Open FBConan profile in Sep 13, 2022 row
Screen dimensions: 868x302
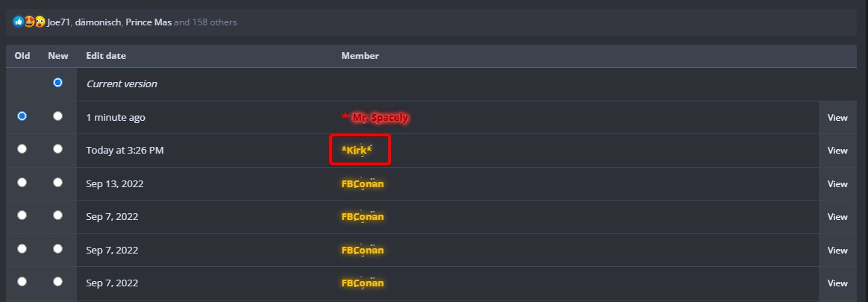click(x=362, y=184)
